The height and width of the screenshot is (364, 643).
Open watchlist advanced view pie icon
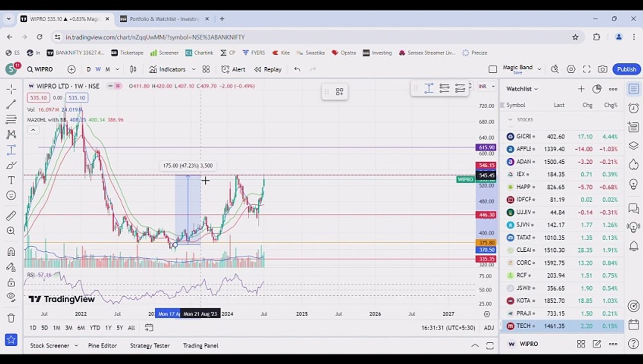coord(597,89)
